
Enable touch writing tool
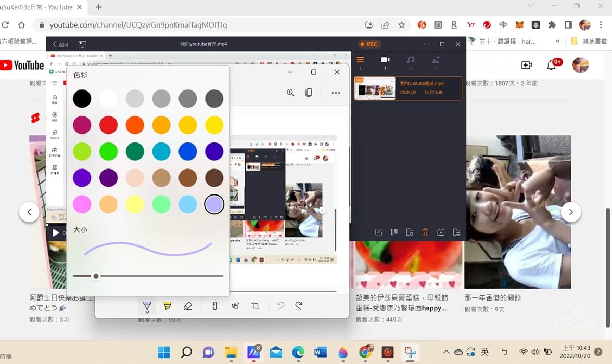(235, 306)
